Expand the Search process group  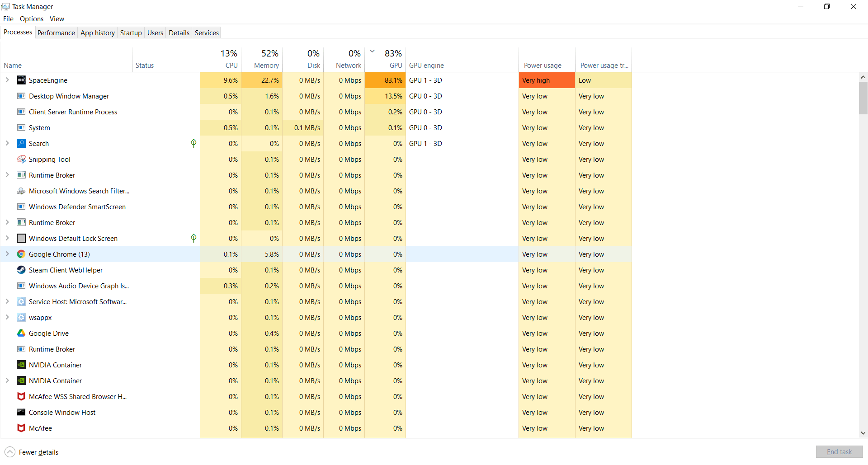point(7,143)
